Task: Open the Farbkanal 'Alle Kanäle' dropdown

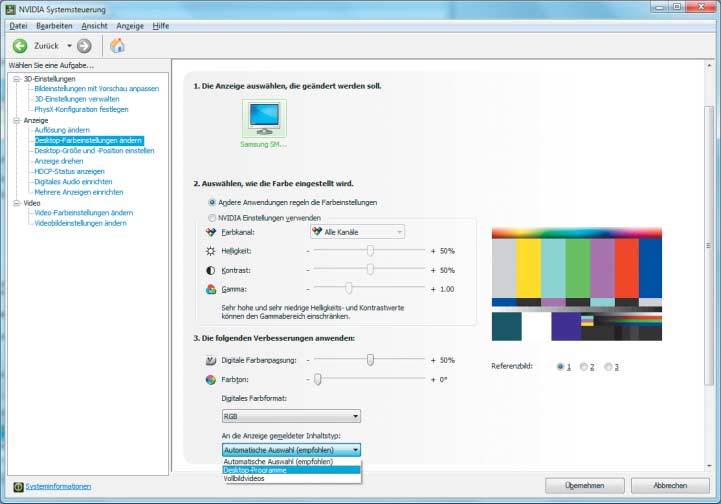Action: point(358,232)
